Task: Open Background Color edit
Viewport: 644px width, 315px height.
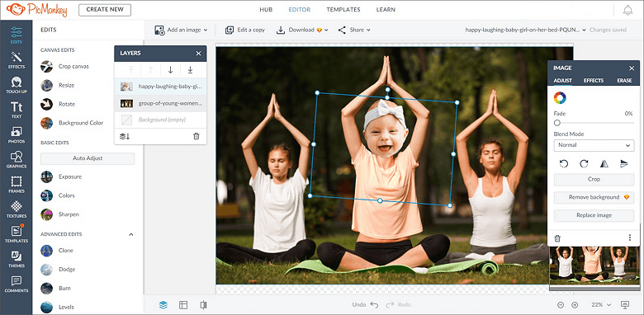Action: point(72,123)
